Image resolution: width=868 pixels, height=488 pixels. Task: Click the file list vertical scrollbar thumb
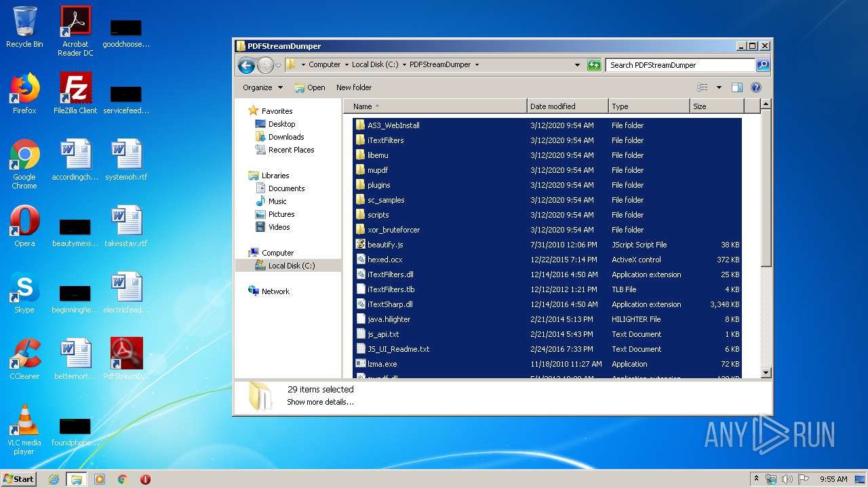pos(766,188)
